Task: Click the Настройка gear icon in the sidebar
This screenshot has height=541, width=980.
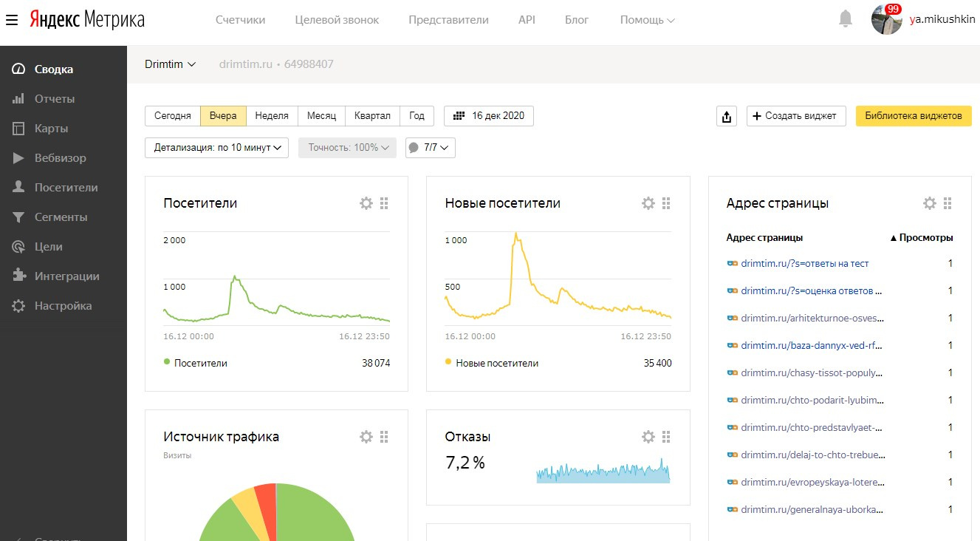Action: [18, 306]
